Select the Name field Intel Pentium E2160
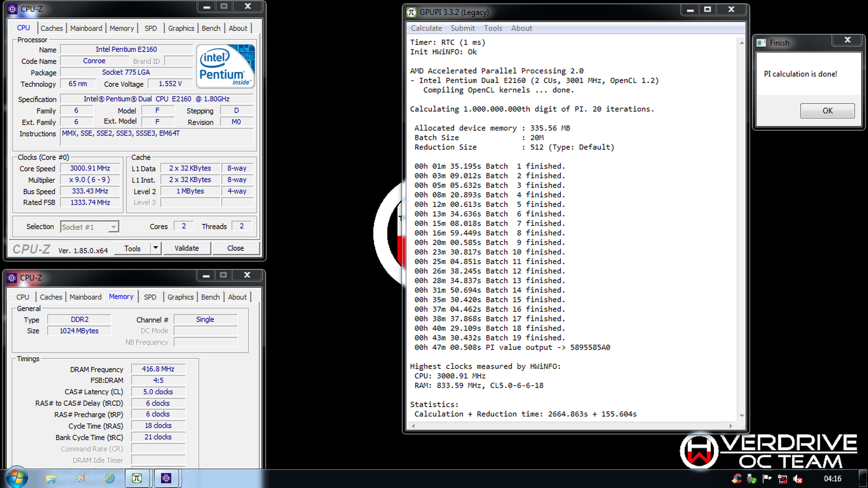This screenshot has width=868, height=488. (x=127, y=49)
